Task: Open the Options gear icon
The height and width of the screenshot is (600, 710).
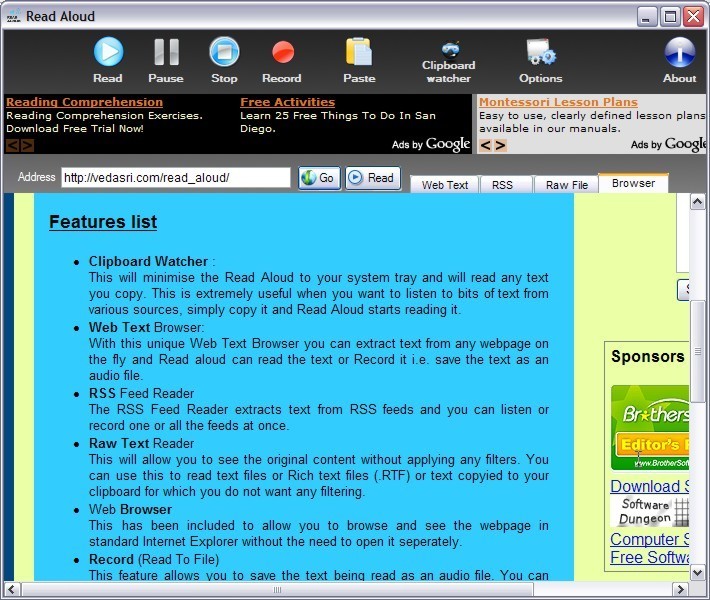Action: tap(541, 52)
